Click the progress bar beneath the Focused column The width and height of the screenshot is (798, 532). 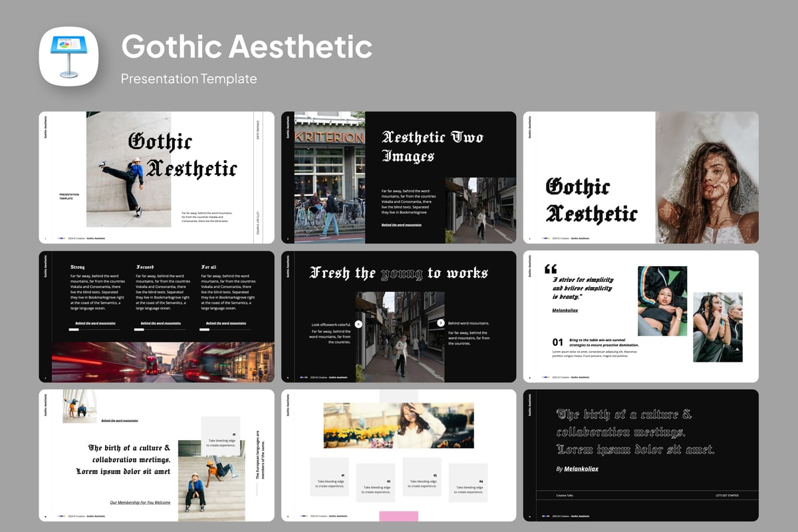point(160,329)
